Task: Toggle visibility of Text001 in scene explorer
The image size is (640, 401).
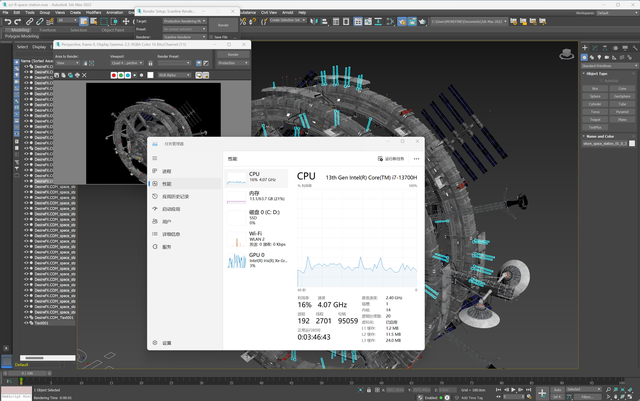Action: tap(26, 323)
